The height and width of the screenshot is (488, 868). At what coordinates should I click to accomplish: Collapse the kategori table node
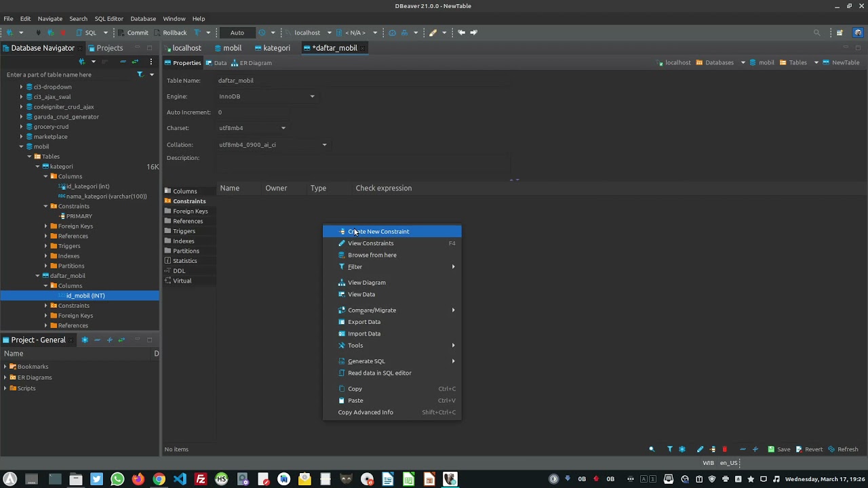point(37,167)
